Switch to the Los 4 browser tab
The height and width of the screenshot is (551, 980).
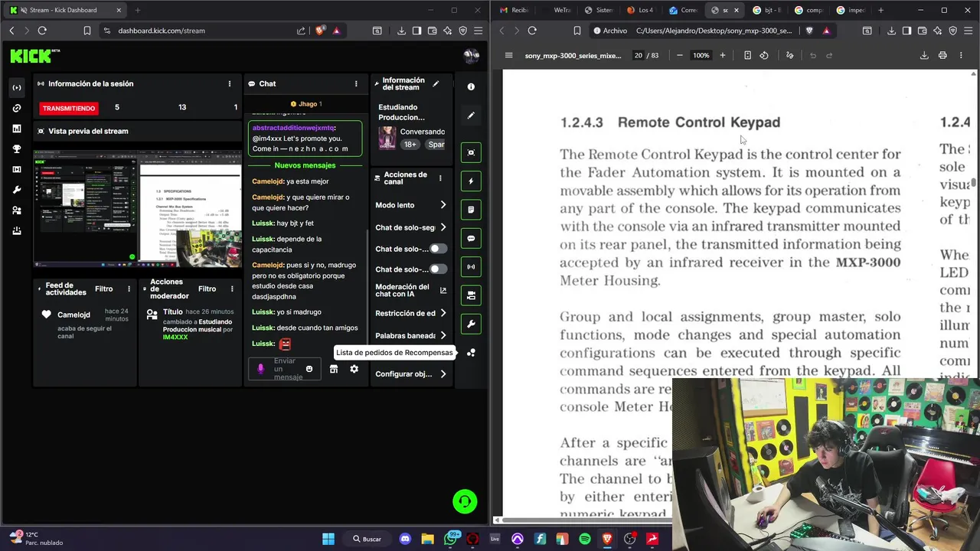[641, 10]
